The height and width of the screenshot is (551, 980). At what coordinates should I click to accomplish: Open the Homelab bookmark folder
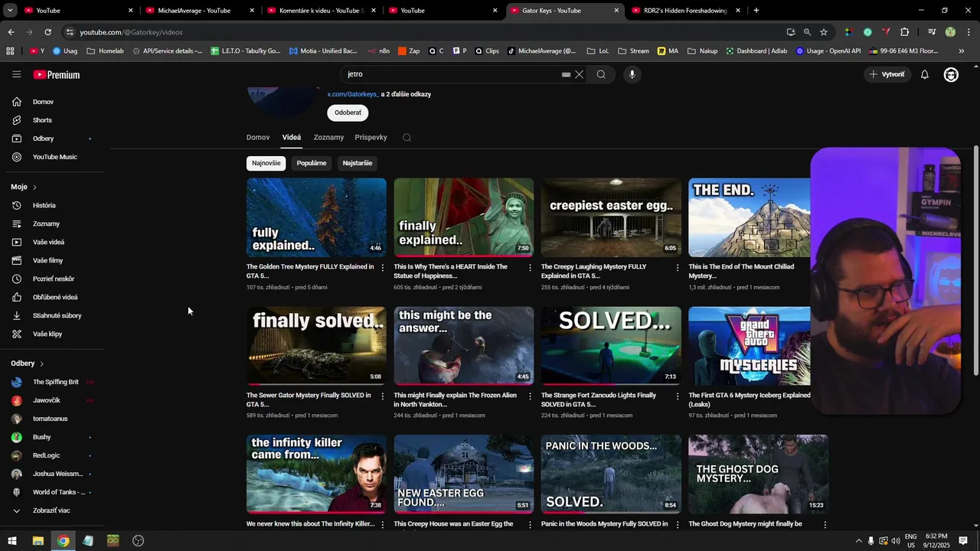coord(105,51)
